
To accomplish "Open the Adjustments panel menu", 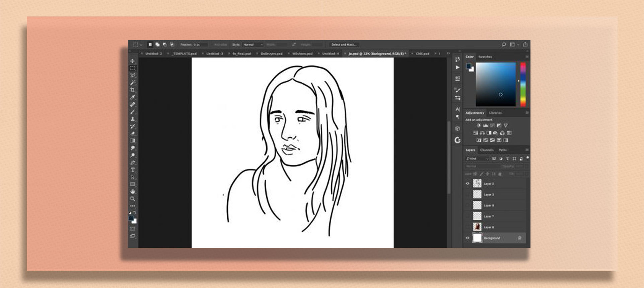I will (527, 113).
